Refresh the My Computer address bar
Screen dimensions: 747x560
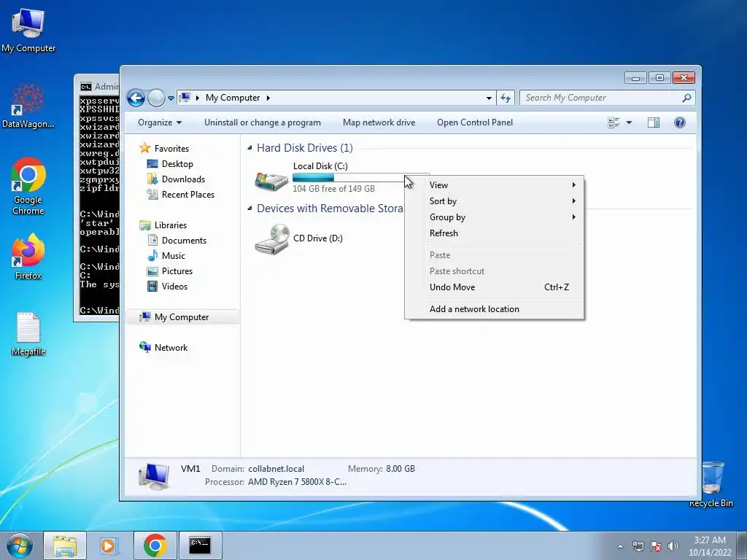click(505, 98)
